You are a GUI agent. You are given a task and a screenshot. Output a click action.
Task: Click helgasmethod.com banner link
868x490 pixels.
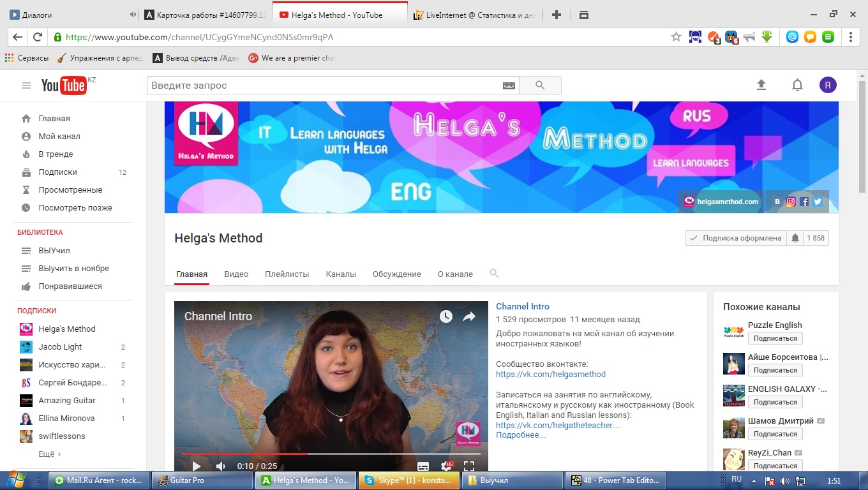pos(721,202)
